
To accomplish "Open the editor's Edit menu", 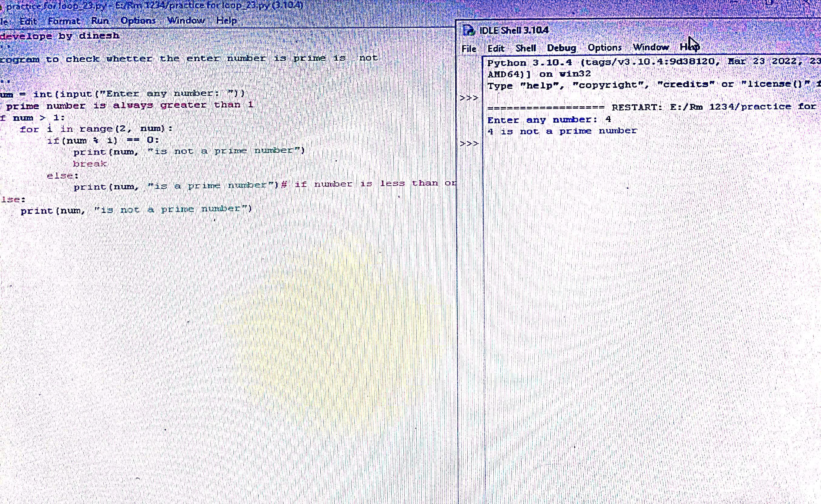I will 28,21.
